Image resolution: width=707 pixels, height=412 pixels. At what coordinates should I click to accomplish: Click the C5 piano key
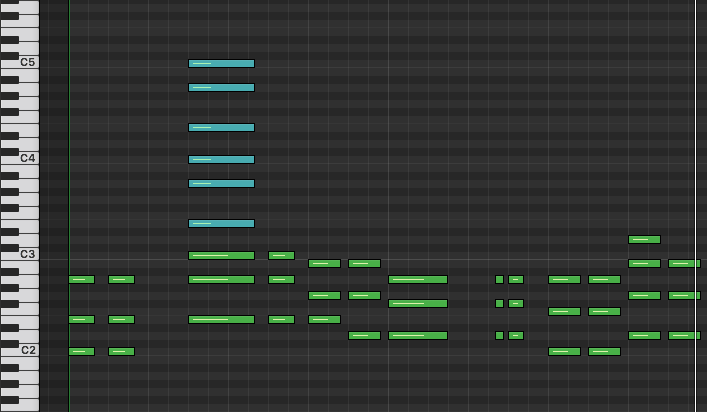tap(19, 62)
